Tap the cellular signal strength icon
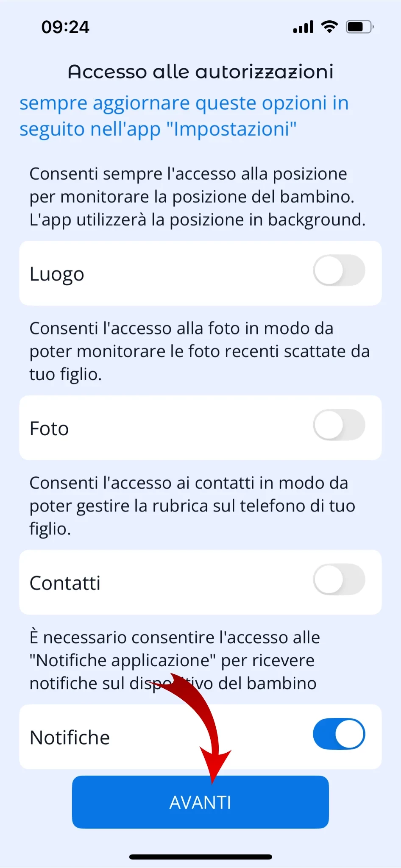The height and width of the screenshot is (868, 401). point(303,27)
